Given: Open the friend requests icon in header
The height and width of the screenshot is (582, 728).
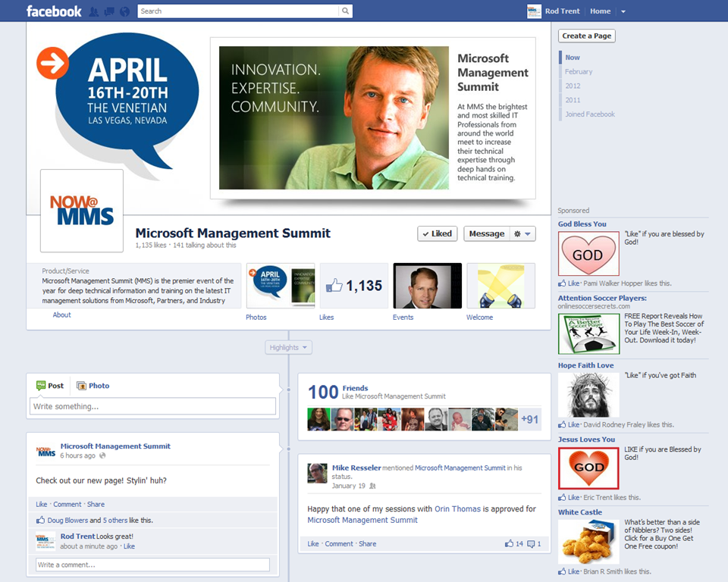Looking at the screenshot, I should (94, 11).
